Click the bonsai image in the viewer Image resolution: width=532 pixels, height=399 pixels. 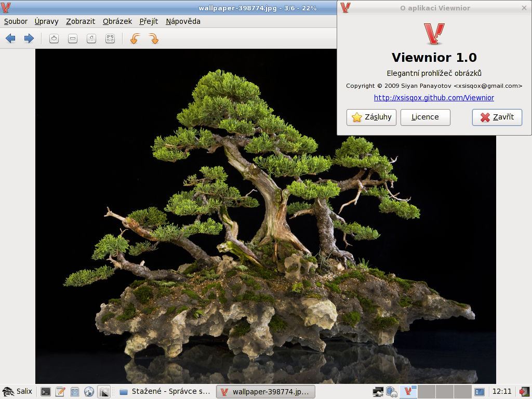[x=265, y=216]
